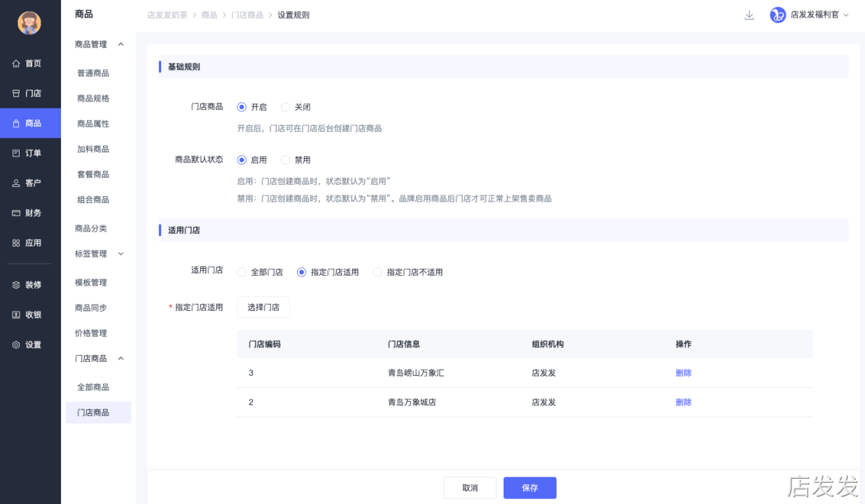The height and width of the screenshot is (504, 865).
Task: Choose 指定门店不适用 radio option
Action: click(378, 272)
